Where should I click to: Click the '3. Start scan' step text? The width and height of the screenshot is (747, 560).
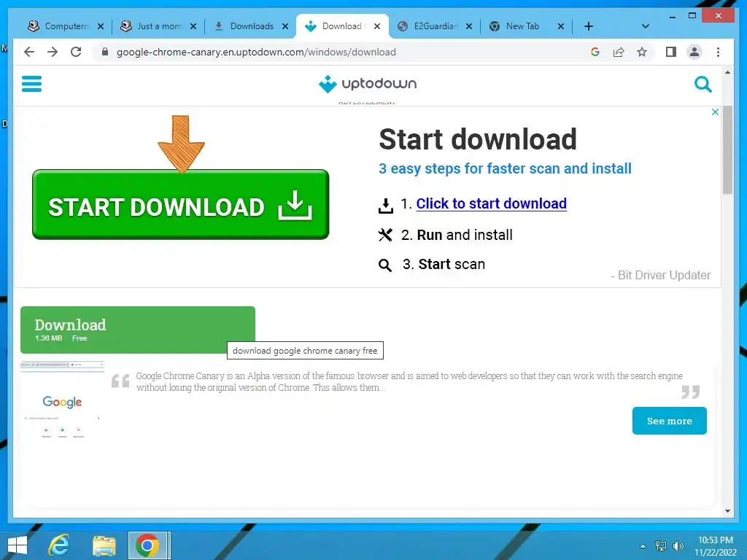444,264
